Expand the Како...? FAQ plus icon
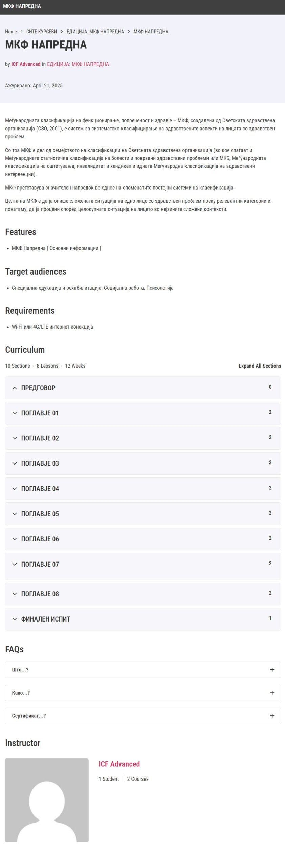 point(272,693)
